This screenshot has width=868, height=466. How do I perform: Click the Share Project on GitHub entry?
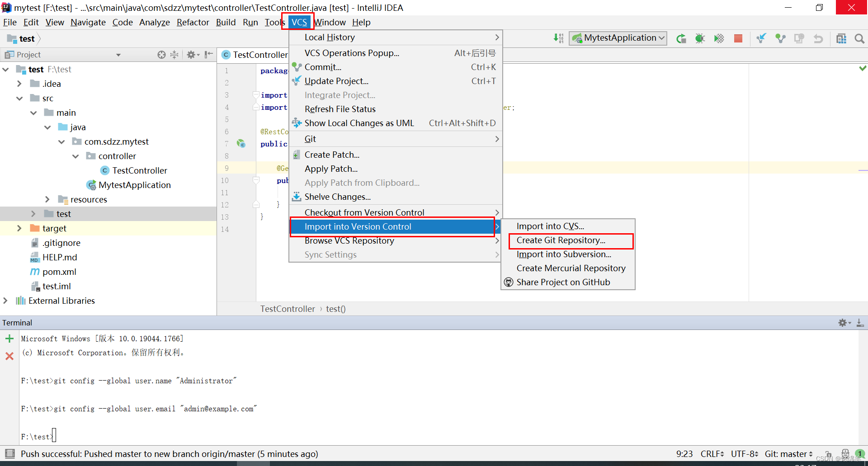click(x=568, y=282)
